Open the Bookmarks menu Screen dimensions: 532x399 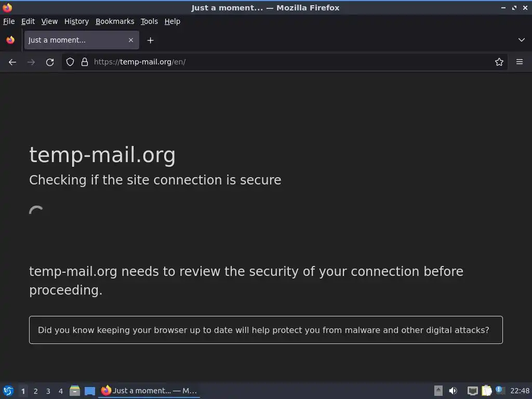(115, 21)
